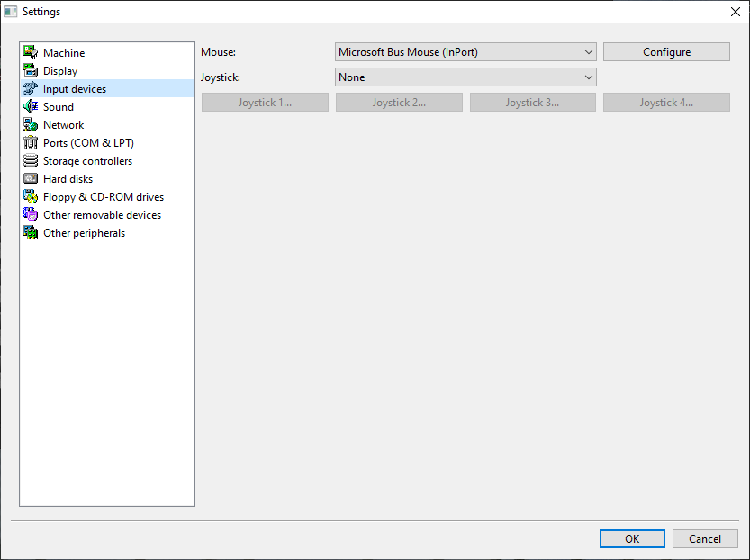Click the Sound speaker icon
The width and height of the screenshot is (750, 560).
click(31, 106)
